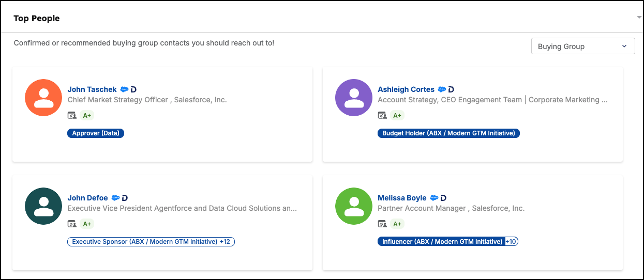Viewport: 644px width, 280px height.
Task: Click the D icon beside John Defoe
Action: tap(125, 198)
